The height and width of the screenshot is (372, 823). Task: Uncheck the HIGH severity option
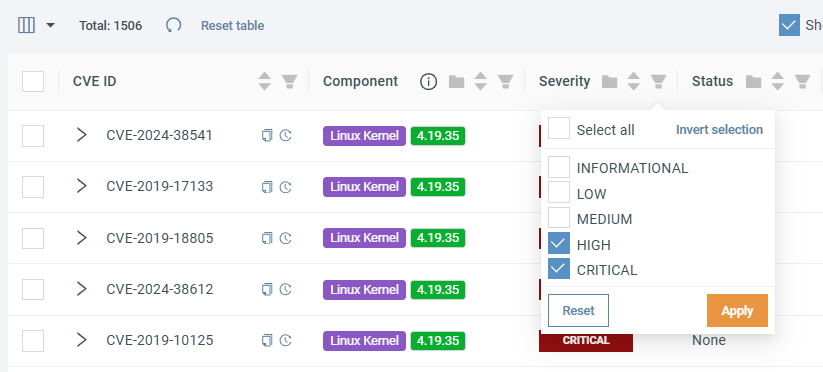[559, 243]
